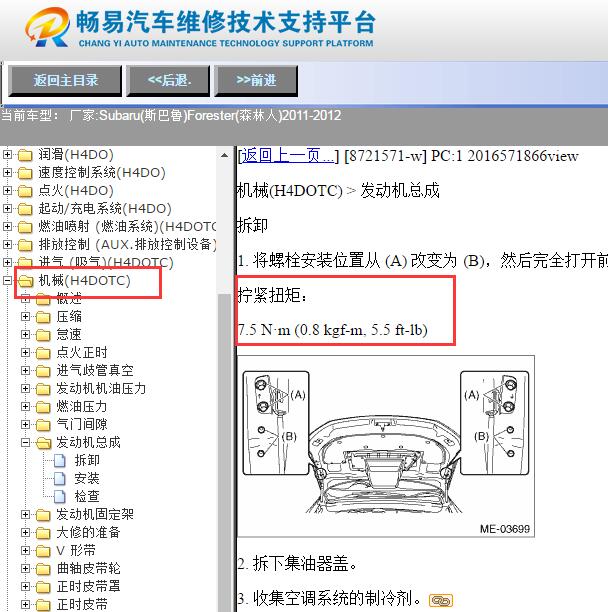
Task: Expand the 点火(H4DO) node
Action: tap(7, 190)
